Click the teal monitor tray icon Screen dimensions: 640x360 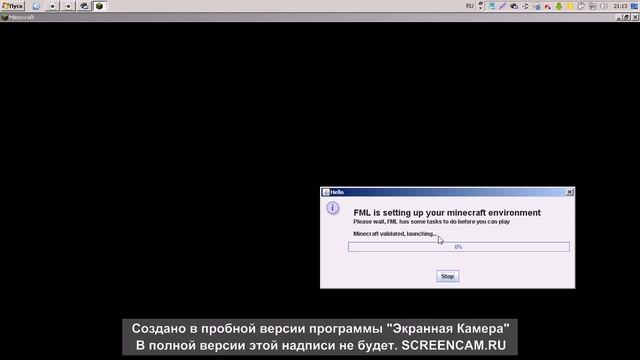coord(492,6)
